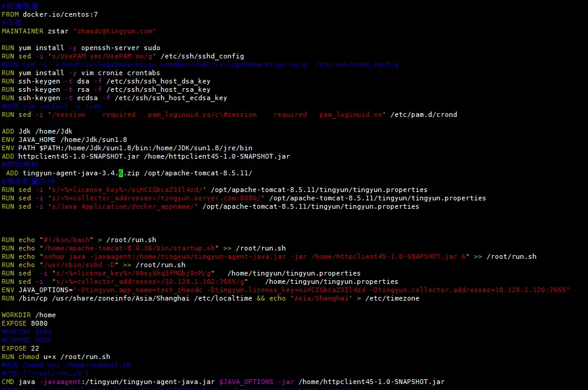
Task: Click the final CMD java -javaagent line
Action: point(149,382)
